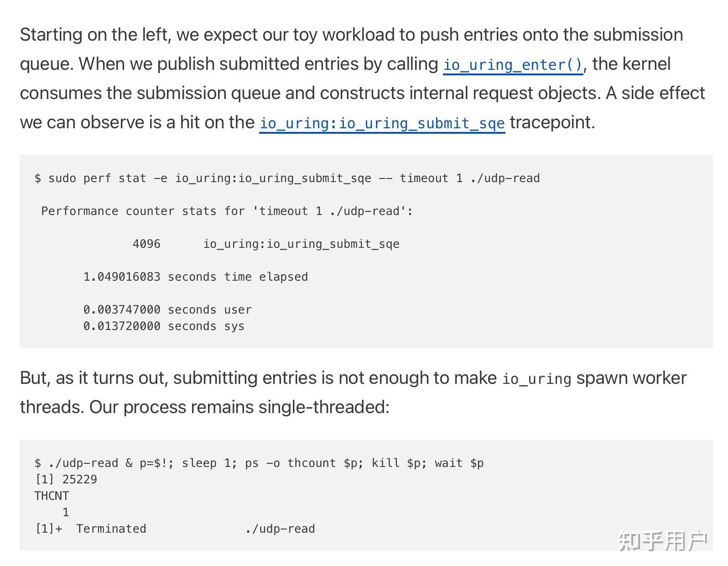Image resolution: width=728 pixels, height=566 pixels.
Task: Click the sudo perf stat command line
Action: pos(287,178)
